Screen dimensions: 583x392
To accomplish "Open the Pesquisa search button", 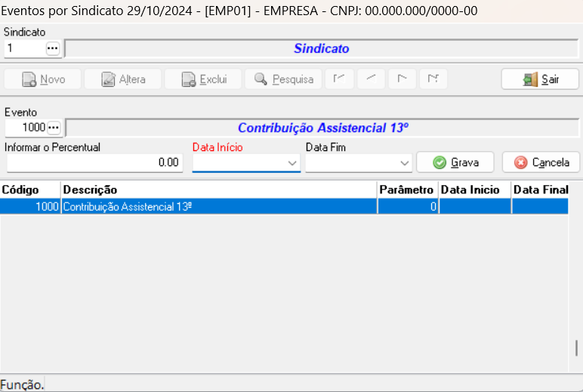I will [x=283, y=79].
